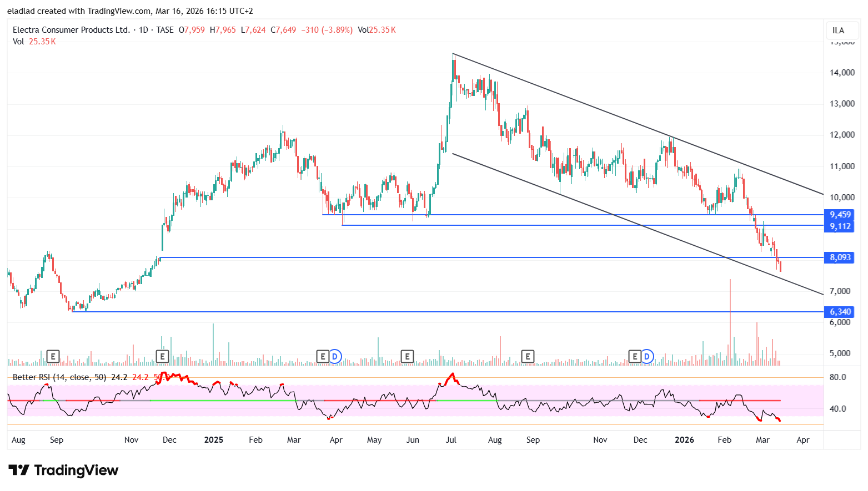Screen dimensions: 868x491
Task: Click the May label on the time axis
Action: point(374,440)
